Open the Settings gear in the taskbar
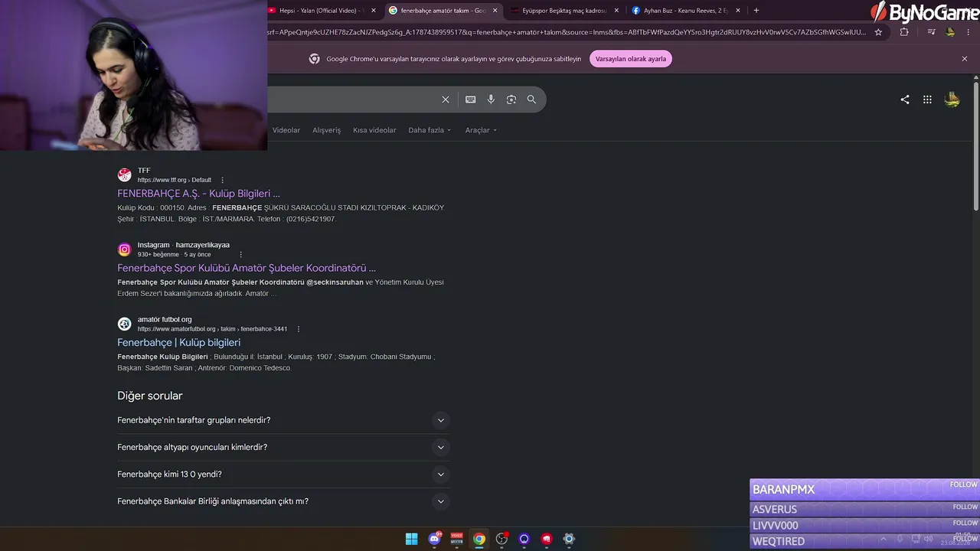980x551 pixels. point(569,539)
